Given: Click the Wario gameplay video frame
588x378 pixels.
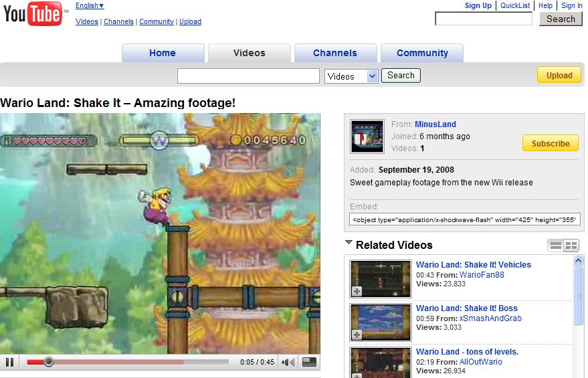Looking at the screenshot, I should pyautogui.click(x=160, y=233).
